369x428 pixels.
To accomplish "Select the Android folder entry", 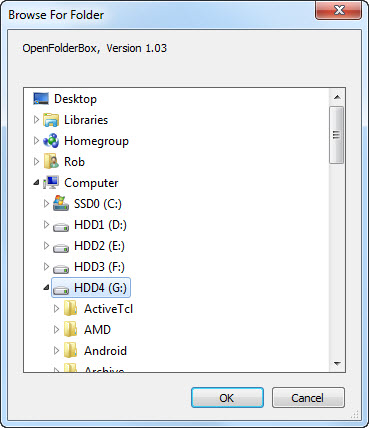I will coord(105,351).
